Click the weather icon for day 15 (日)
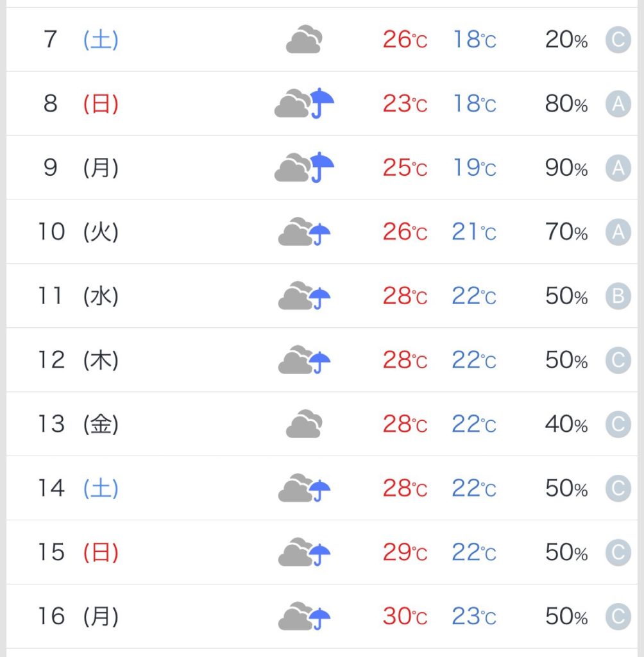The height and width of the screenshot is (657, 644). click(304, 552)
